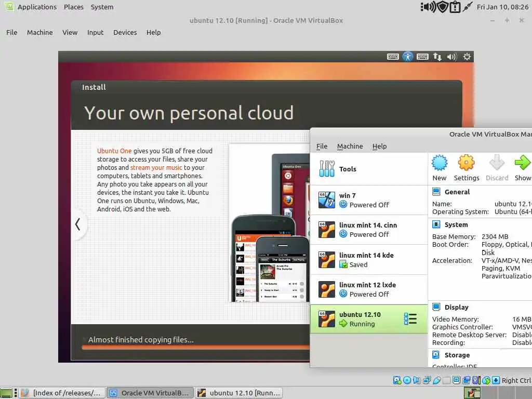This screenshot has width=532, height=399.
Task: Click the virtualization 'V' CPU status icon
Action: (x=476, y=380)
